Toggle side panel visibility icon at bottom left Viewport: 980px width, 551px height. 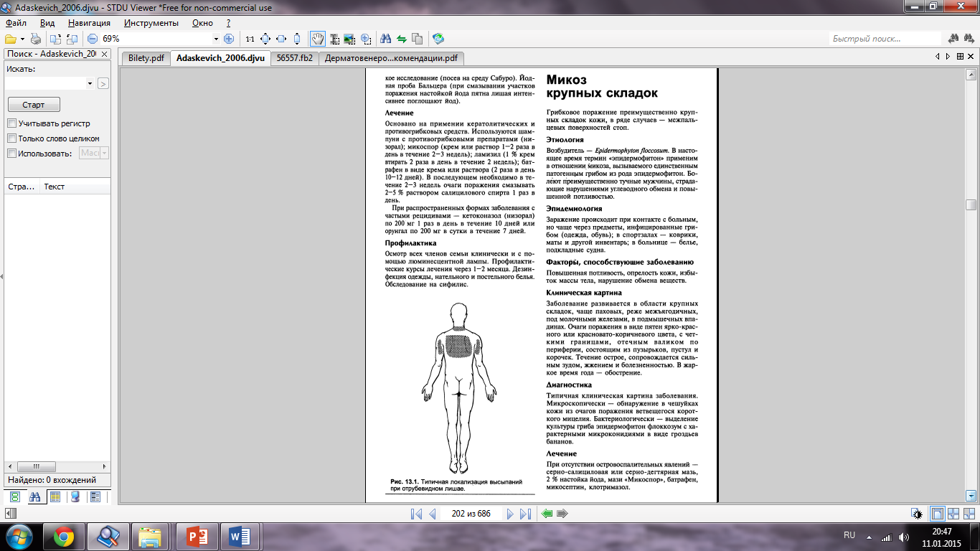[9, 514]
